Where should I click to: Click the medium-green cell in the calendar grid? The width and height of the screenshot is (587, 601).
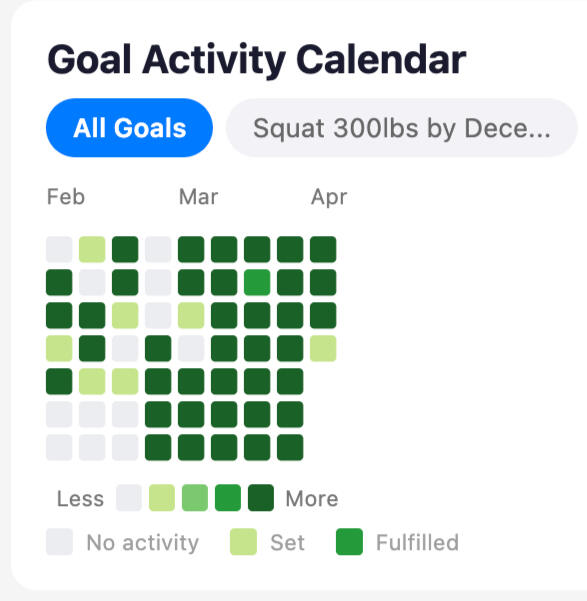(x=257, y=282)
